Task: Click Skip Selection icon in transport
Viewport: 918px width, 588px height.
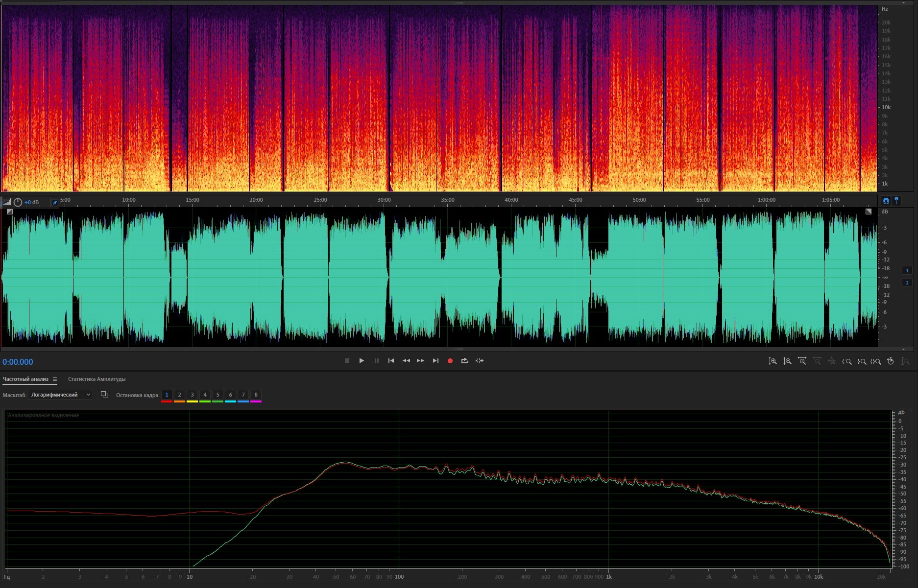Action: point(480,361)
